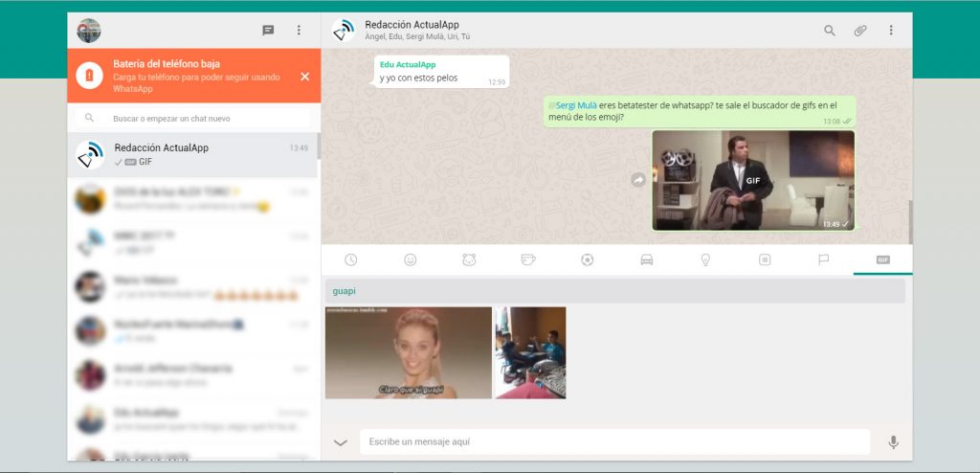Click the 13:49 time on Redacción ActualApp row

point(299,148)
